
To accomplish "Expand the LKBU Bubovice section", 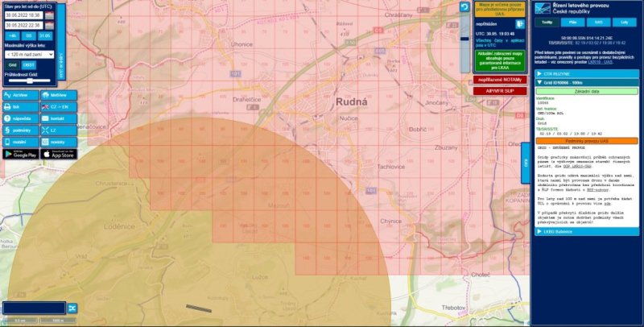I will (x=587, y=232).
